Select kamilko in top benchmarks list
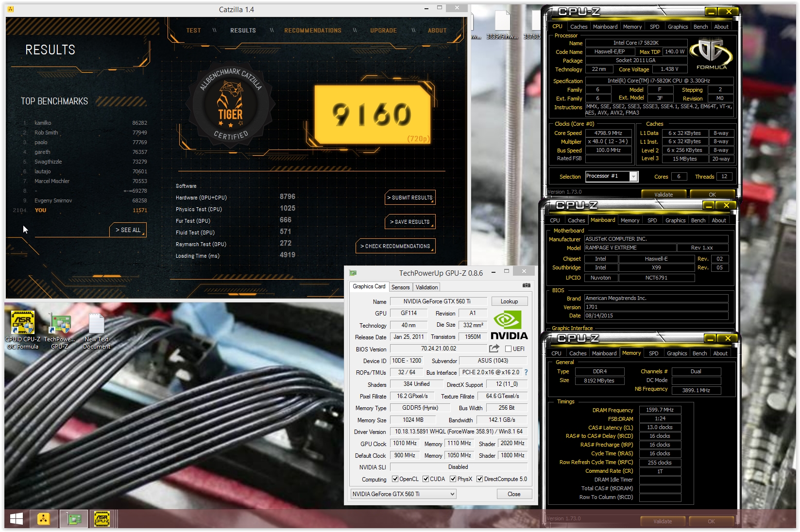 pyautogui.click(x=85, y=123)
